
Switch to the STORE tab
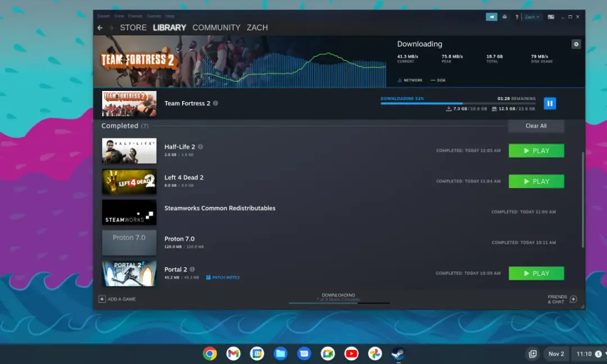coord(133,28)
